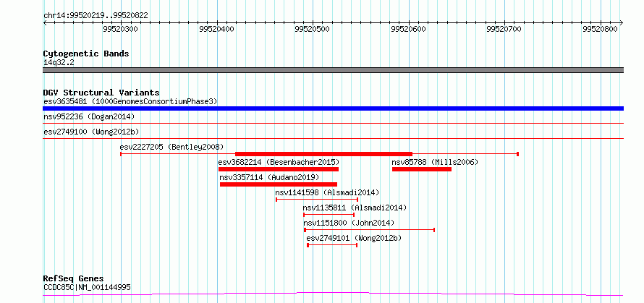
Task: Select the red nsv85788 variant bar
Action: (x=422, y=169)
